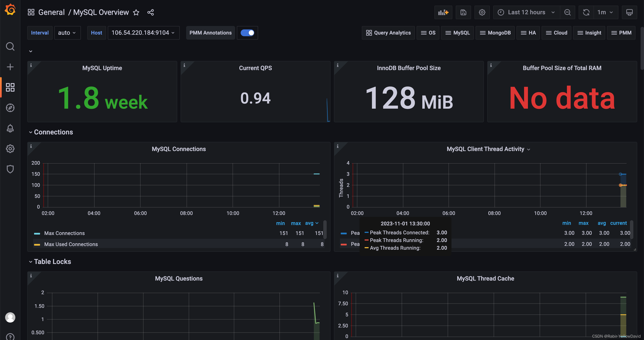Sort thread activity legend by current column
The image size is (644, 340).
[x=618, y=223]
